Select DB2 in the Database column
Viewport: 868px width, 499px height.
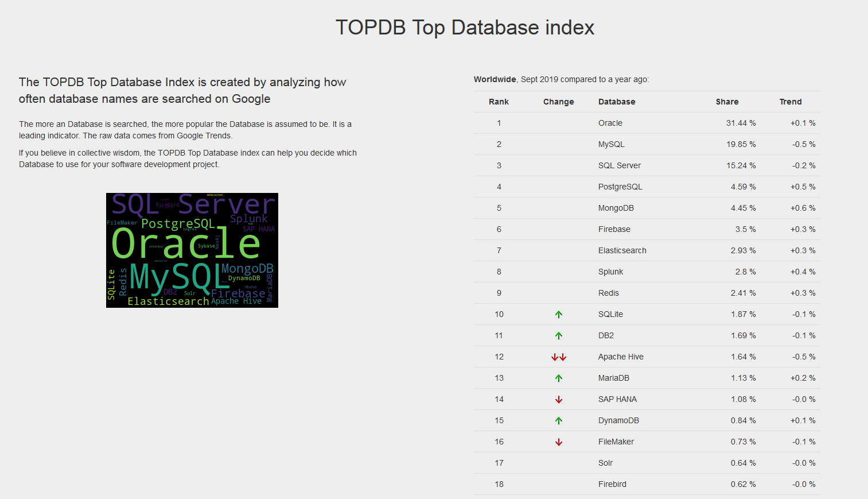tap(606, 335)
